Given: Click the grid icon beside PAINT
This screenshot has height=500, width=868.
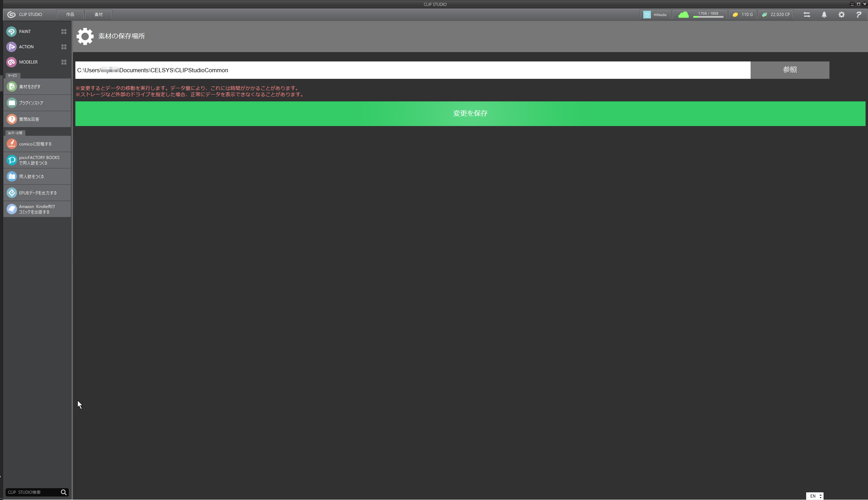Looking at the screenshot, I should pyautogui.click(x=64, y=32).
